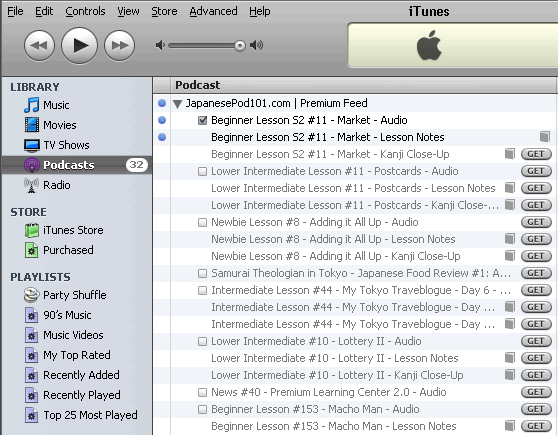Image resolution: width=558 pixels, height=435 pixels.
Task: Check Intermediate Lesson #44 Day 6 checkbox
Action: coord(202,290)
